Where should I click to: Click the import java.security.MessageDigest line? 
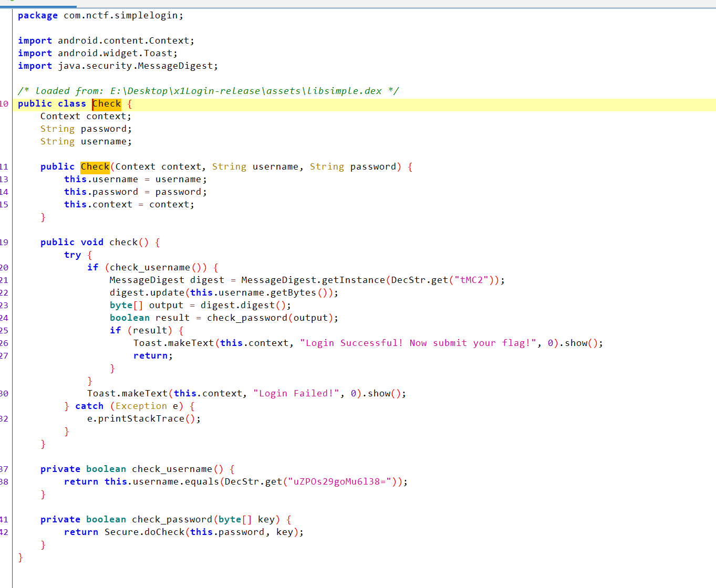pos(118,66)
